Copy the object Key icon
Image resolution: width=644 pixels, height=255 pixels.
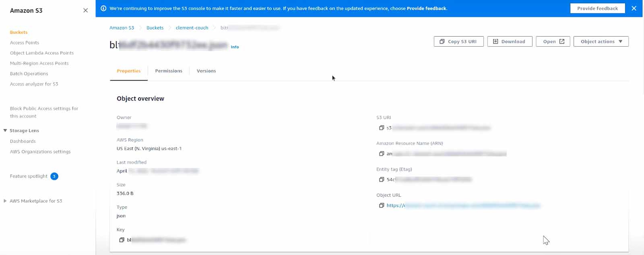click(x=121, y=240)
